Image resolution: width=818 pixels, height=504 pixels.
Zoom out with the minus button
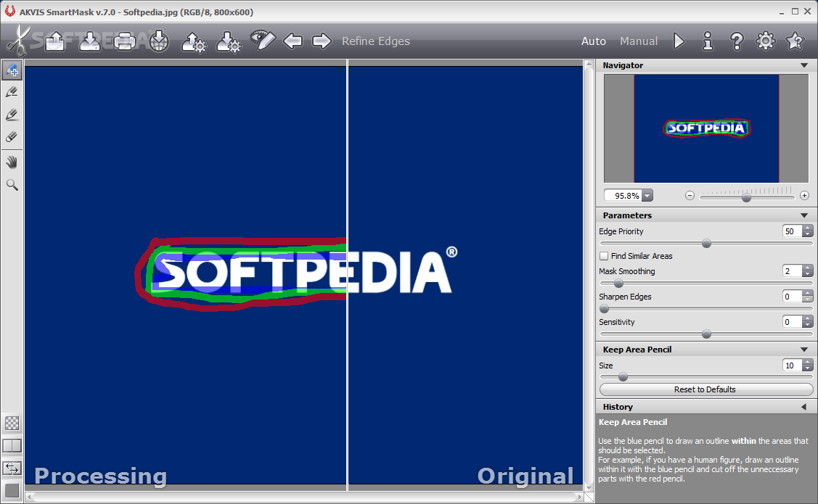[x=690, y=196]
